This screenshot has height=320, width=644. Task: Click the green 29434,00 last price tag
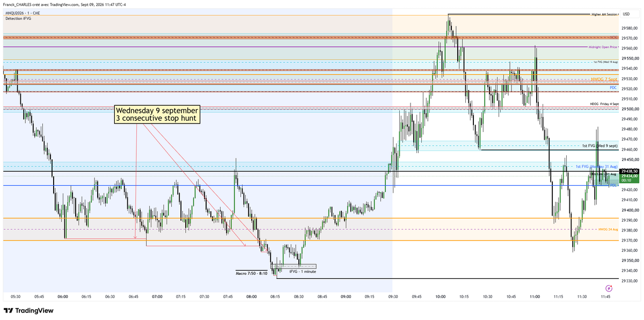pos(630,176)
